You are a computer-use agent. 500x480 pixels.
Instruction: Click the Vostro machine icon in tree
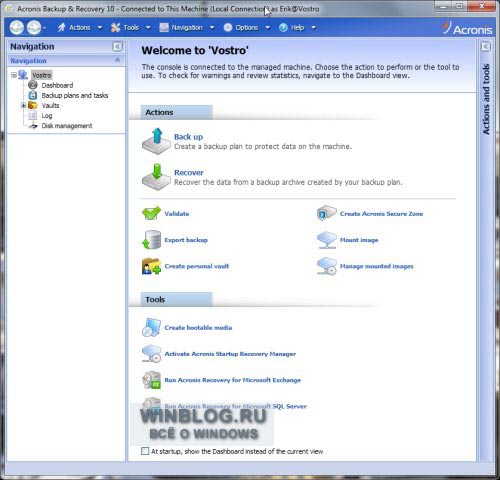tap(23, 75)
